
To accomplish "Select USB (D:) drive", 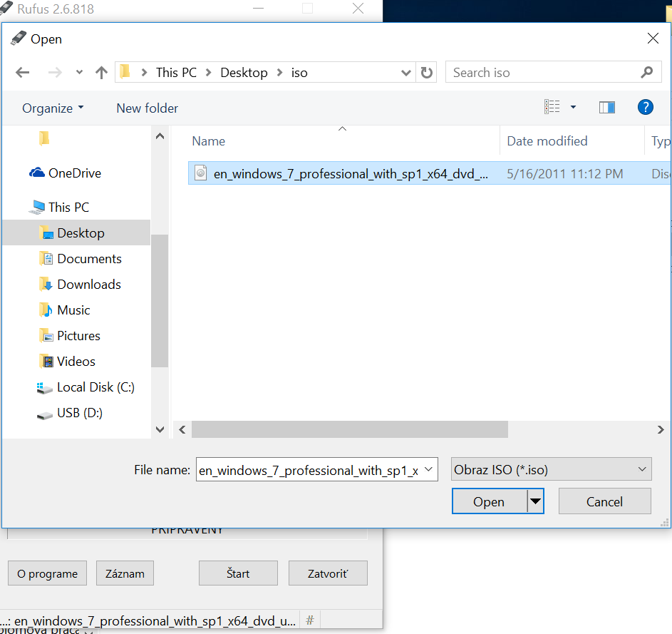I will (x=80, y=413).
